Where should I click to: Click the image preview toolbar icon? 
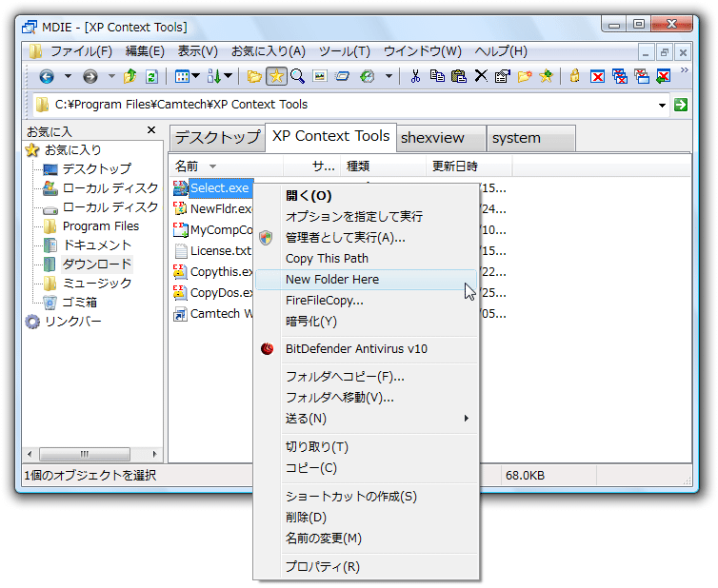tap(320, 76)
